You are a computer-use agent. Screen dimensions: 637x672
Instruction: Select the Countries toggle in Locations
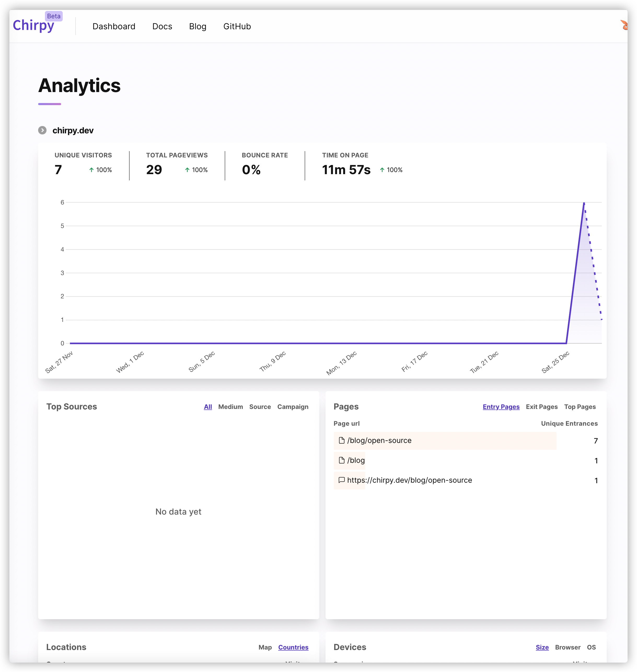point(293,647)
